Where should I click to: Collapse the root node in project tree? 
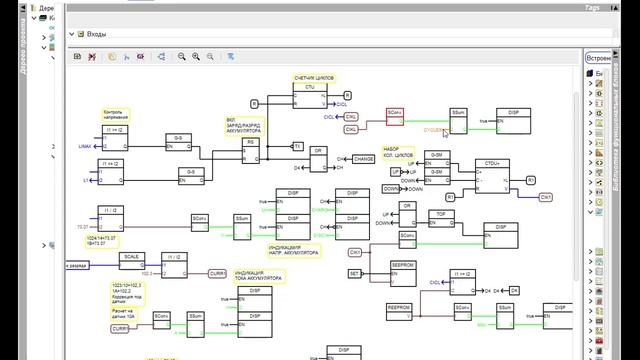coord(34,18)
